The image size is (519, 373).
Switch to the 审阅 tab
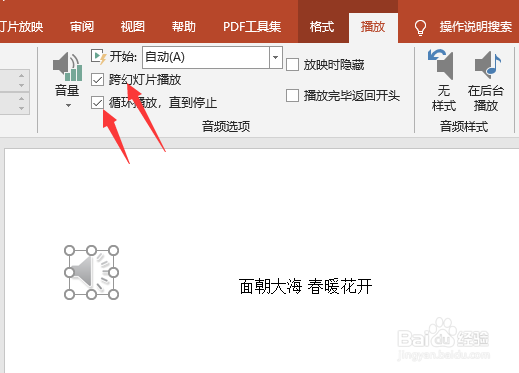(x=82, y=27)
